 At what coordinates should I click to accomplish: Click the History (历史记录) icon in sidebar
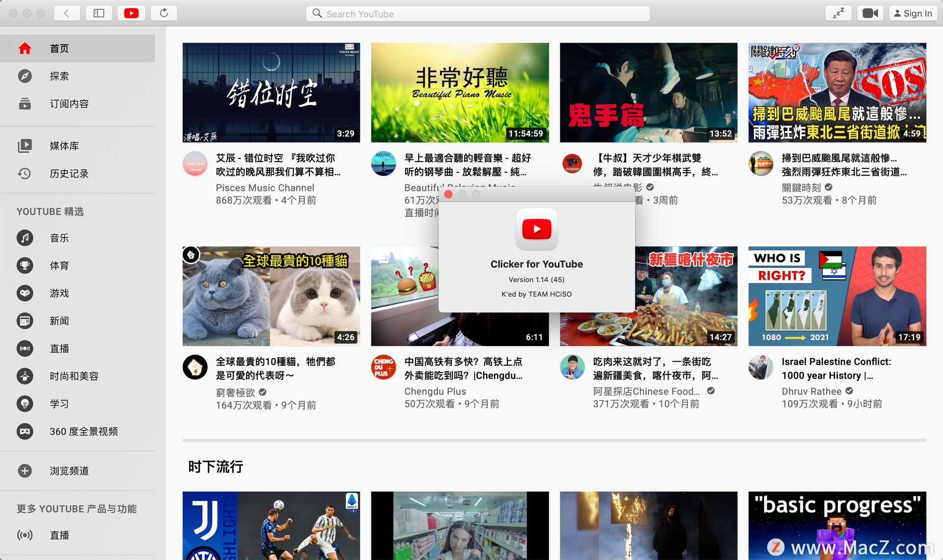tap(25, 173)
